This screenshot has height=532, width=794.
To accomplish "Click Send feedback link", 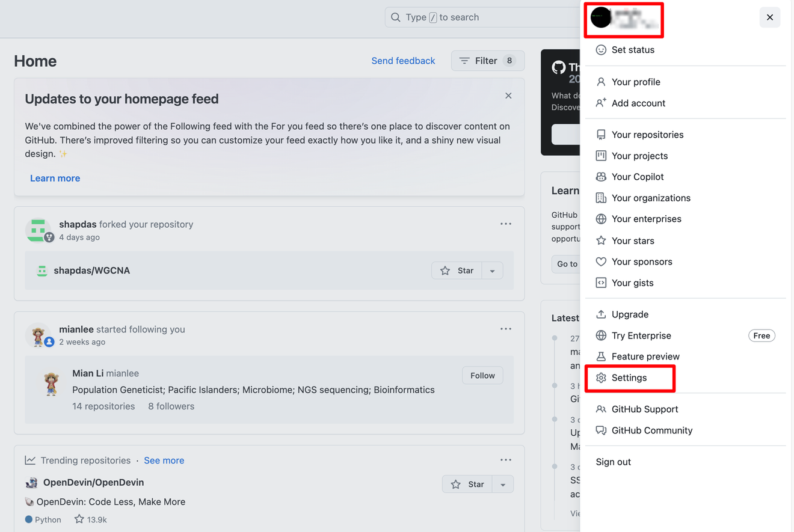I will (x=403, y=61).
